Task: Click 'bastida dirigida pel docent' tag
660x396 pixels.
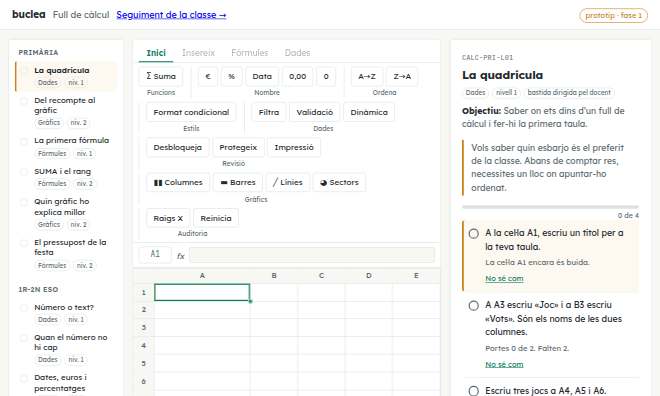Action: coord(569,92)
